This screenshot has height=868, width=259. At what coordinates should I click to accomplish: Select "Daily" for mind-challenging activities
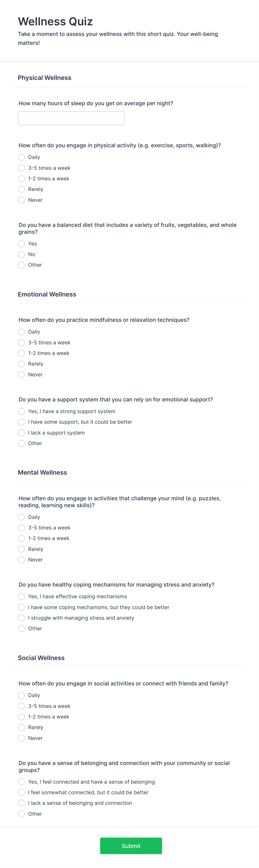tap(21, 517)
